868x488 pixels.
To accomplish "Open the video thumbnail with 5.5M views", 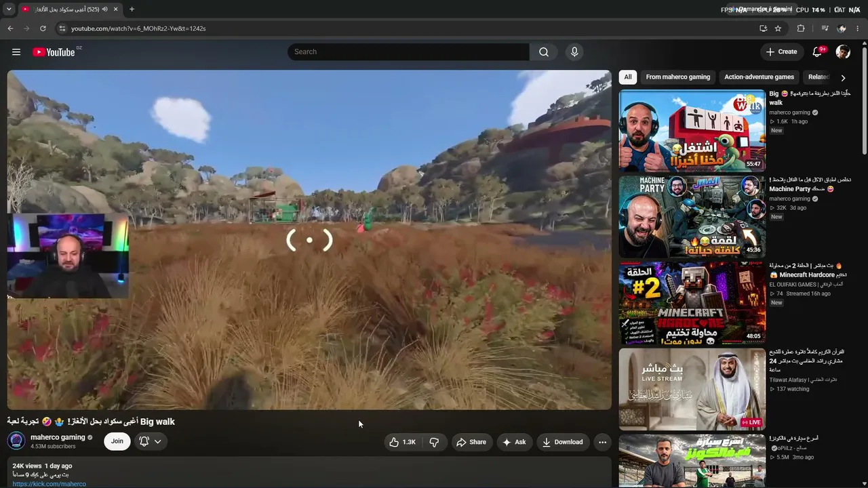I will tap(692, 461).
